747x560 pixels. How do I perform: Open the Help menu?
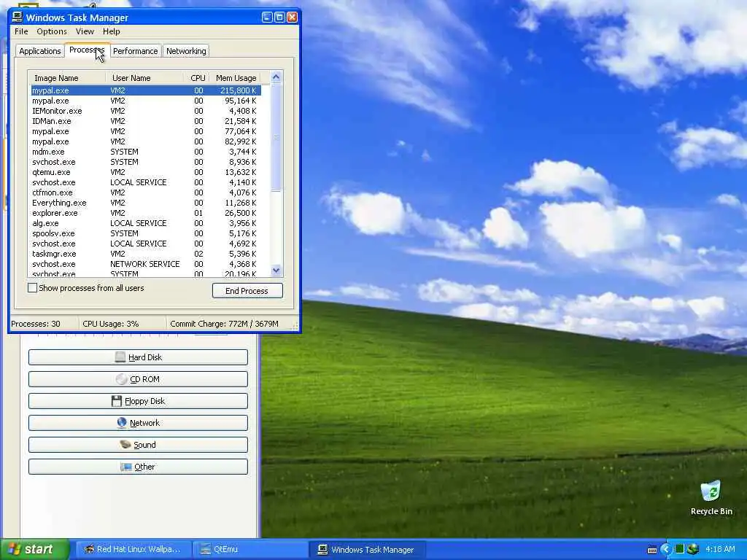coord(112,31)
